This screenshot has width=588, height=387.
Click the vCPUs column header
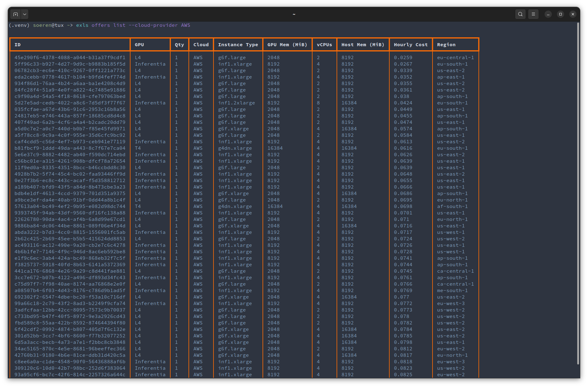(x=324, y=44)
